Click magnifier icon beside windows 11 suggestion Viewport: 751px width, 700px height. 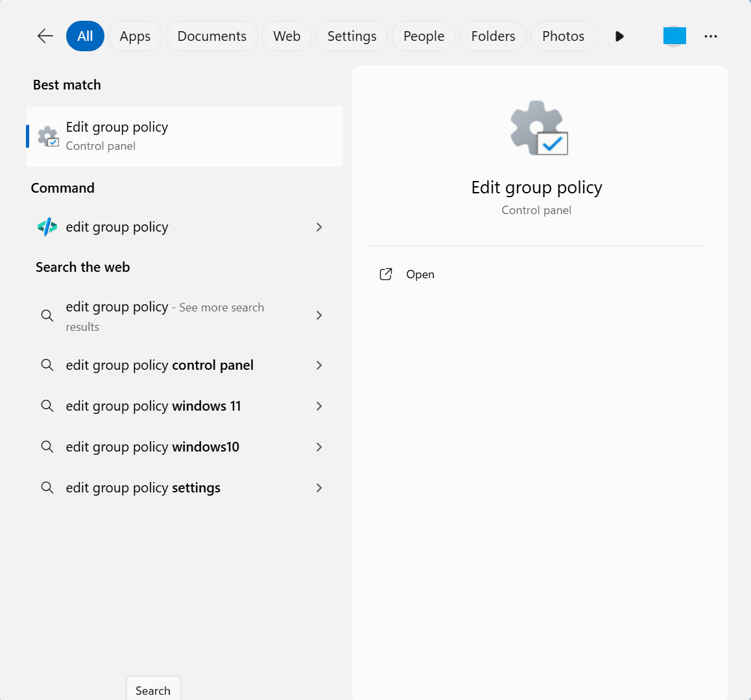click(47, 406)
